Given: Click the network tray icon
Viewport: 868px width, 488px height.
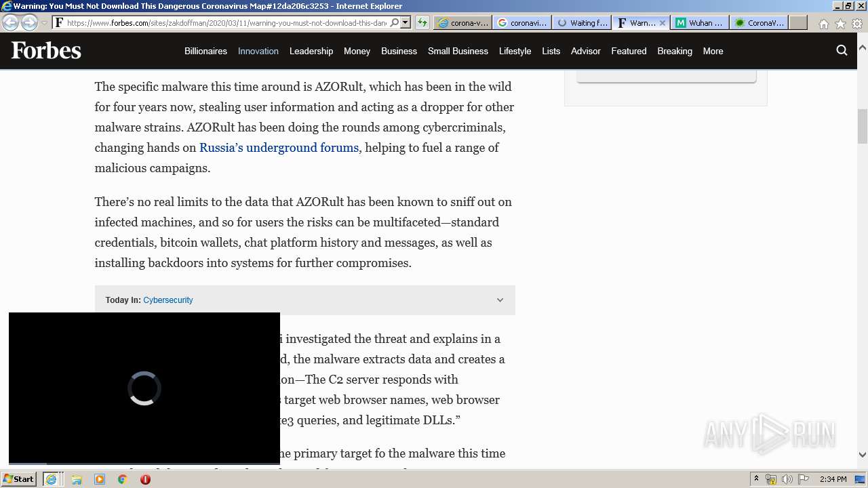Looking at the screenshot, I should [771, 479].
